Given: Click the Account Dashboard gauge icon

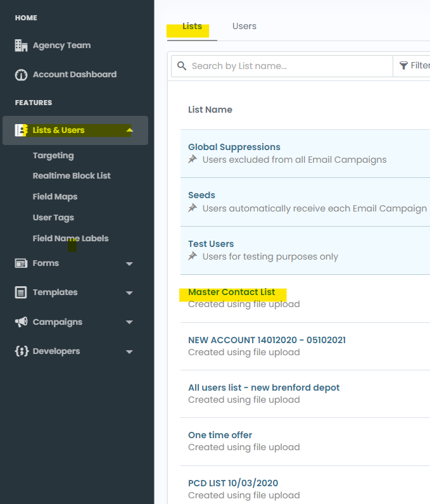Looking at the screenshot, I should click(x=21, y=75).
